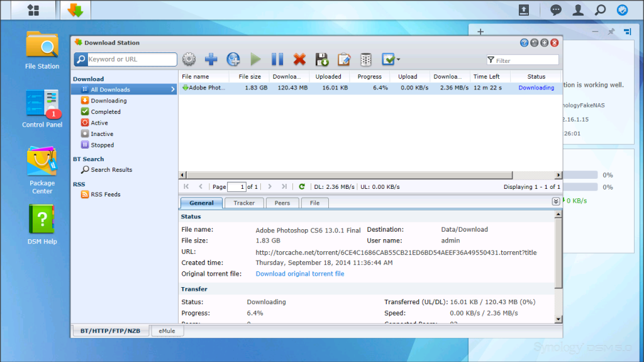This screenshot has height=362, width=644.
Task: Switch to BT/HTTP/FTP/NZB bottom tab
Action: click(110, 331)
